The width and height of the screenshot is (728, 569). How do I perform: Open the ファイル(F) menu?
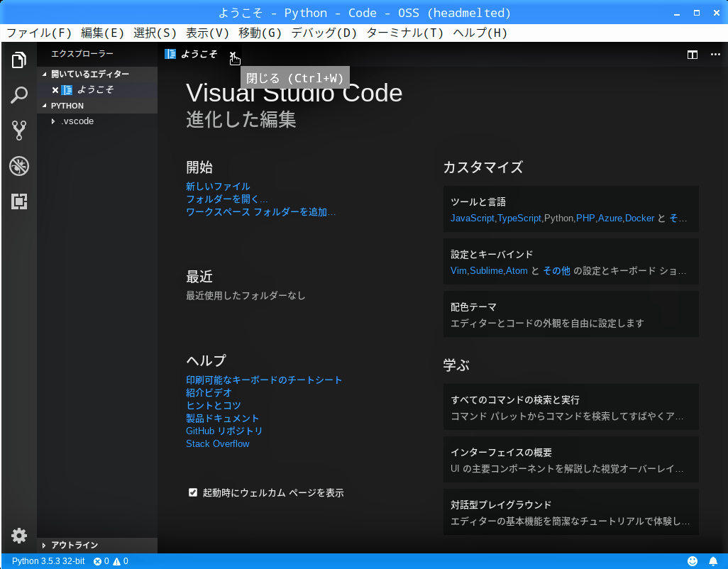39,33
